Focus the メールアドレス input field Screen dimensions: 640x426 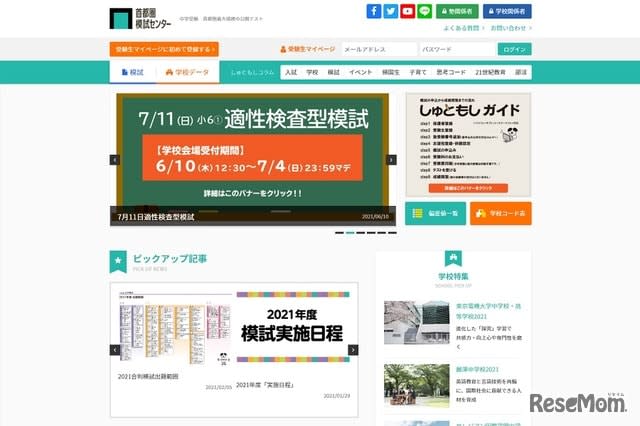(379, 49)
